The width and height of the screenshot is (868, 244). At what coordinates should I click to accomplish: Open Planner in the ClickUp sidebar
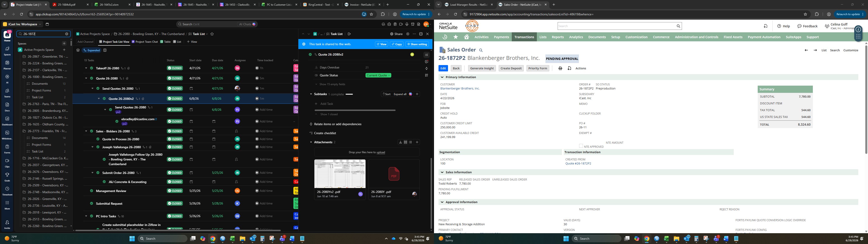click(7, 65)
